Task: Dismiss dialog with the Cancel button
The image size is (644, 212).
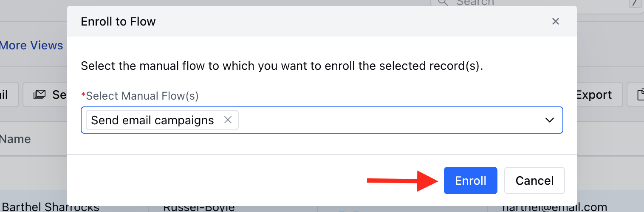Action: click(x=534, y=180)
